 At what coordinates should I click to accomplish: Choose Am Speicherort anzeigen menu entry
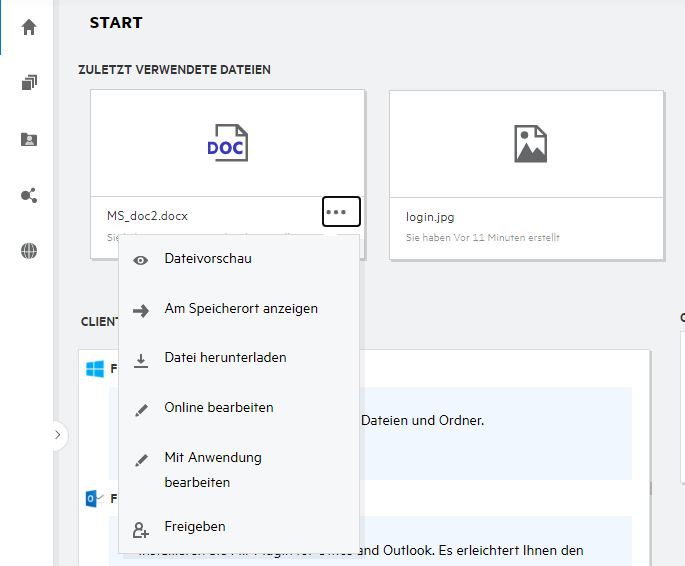pyautogui.click(x=241, y=309)
